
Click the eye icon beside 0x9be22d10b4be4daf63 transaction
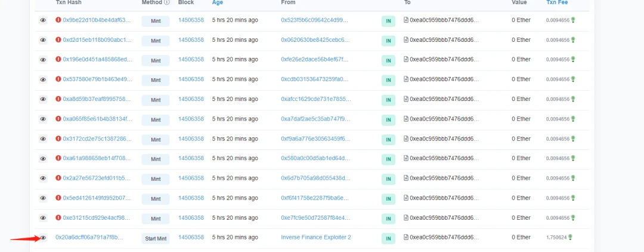click(43, 20)
